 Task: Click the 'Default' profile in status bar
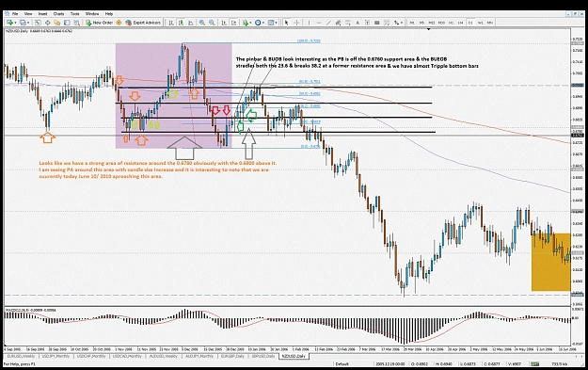point(342,364)
